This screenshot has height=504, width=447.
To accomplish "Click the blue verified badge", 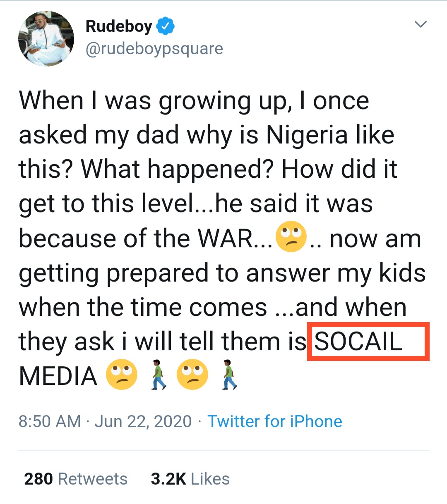I will pyautogui.click(x=165, y=26).
